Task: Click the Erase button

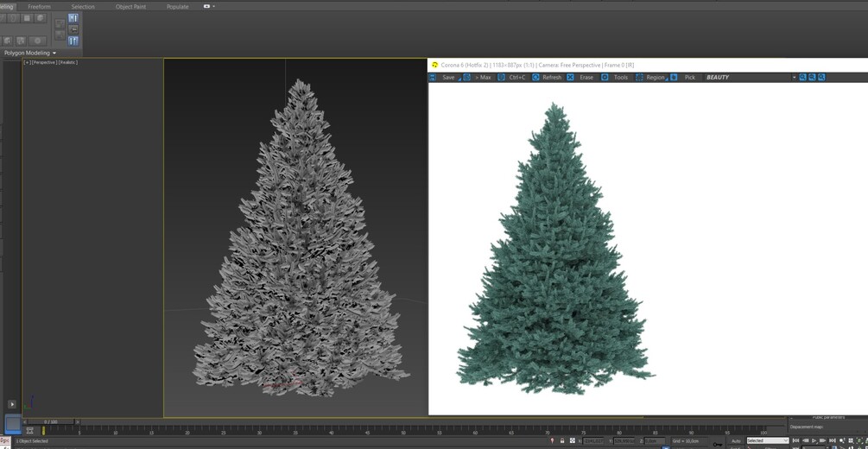Action: [586, 78]
